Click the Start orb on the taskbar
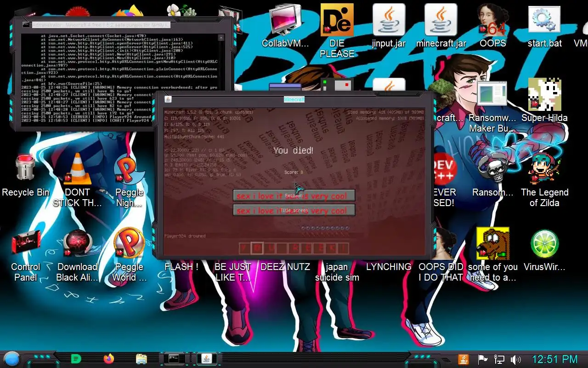Image resolution: width=588 pixels, height=368 pixels. (x=11, y=359)
